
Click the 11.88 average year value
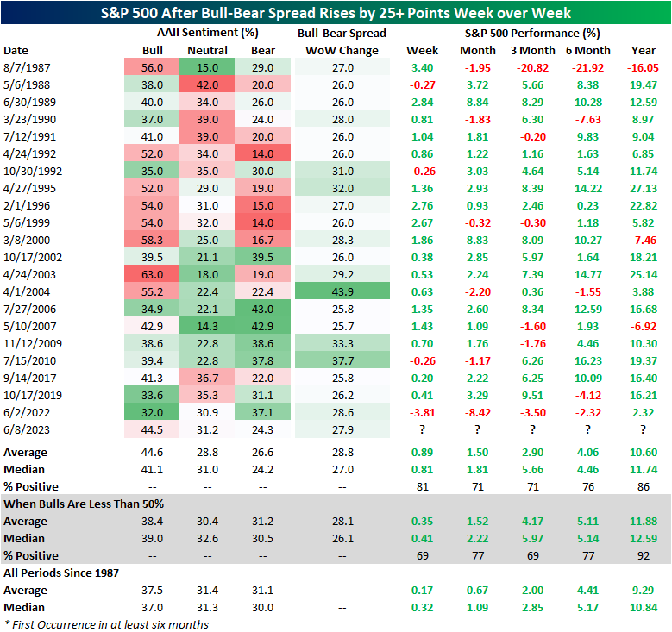pos(643,522)
